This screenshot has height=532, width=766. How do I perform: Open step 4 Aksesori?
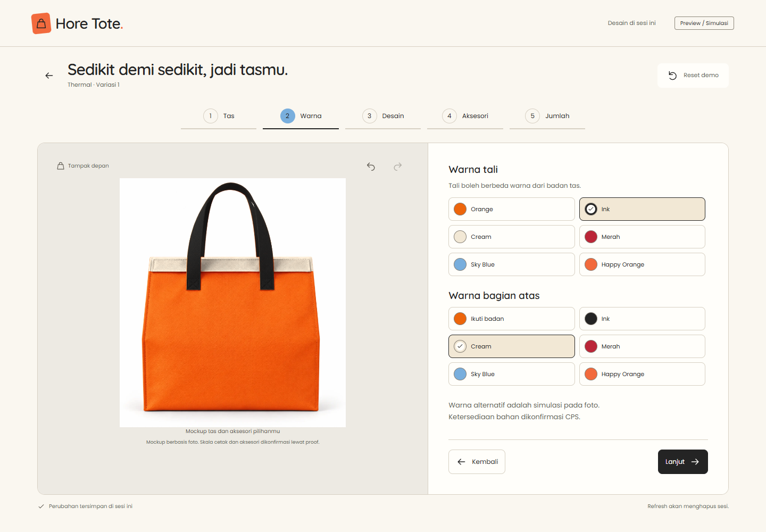(x=465, y=116)
